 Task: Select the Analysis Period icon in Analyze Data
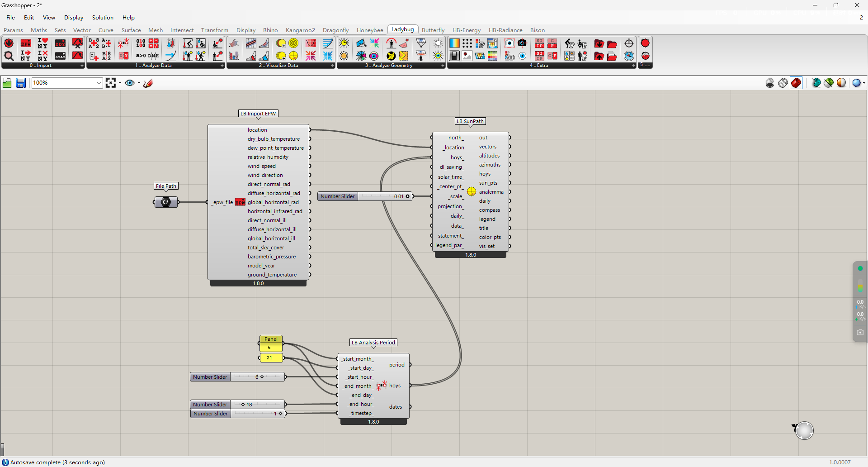pos(123,43)
